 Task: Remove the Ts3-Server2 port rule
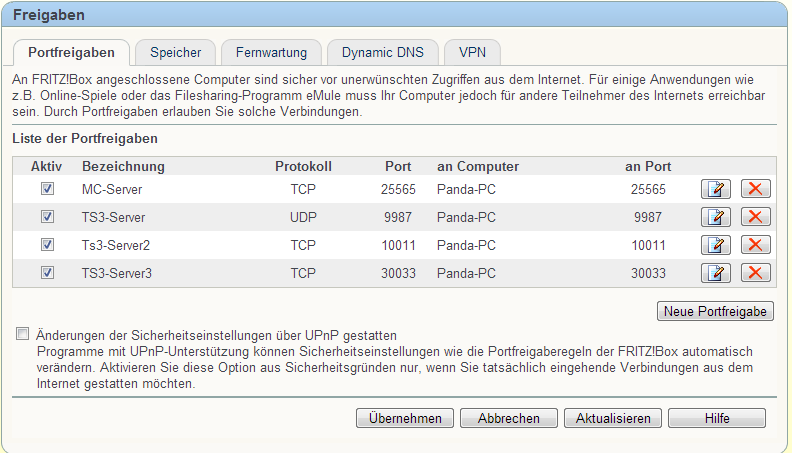pyautogui.click(x=756, y=245)
